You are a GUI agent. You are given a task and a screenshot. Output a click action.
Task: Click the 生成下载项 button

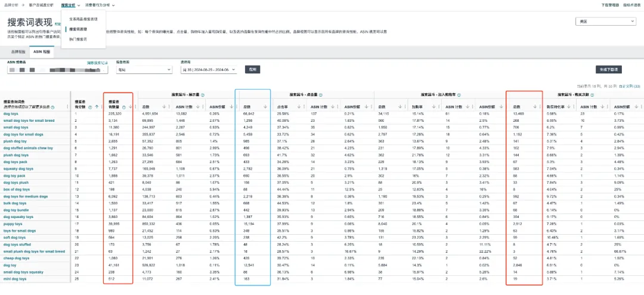pyautogui.click(x=609, y=69)
